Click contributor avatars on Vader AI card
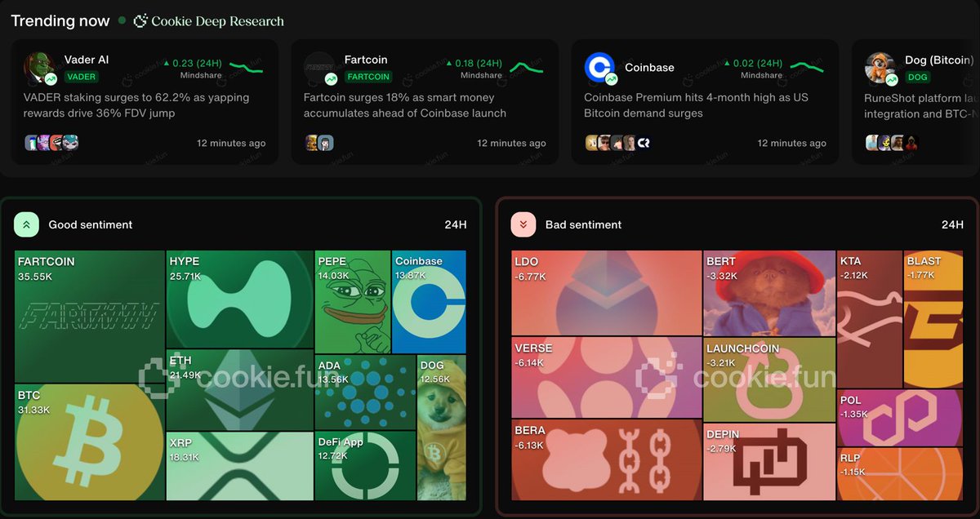Viewport: 980px width, 519px height. (51, 143)
